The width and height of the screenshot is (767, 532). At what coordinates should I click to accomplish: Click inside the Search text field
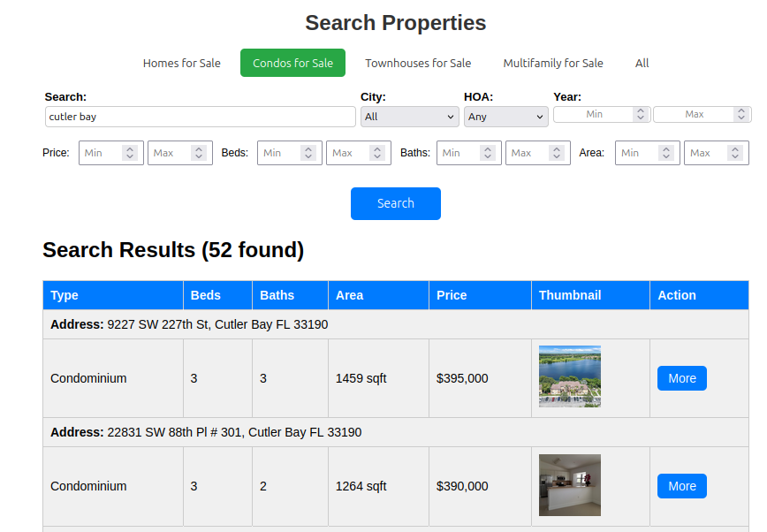pyautogui.click(x=200, y=116)
